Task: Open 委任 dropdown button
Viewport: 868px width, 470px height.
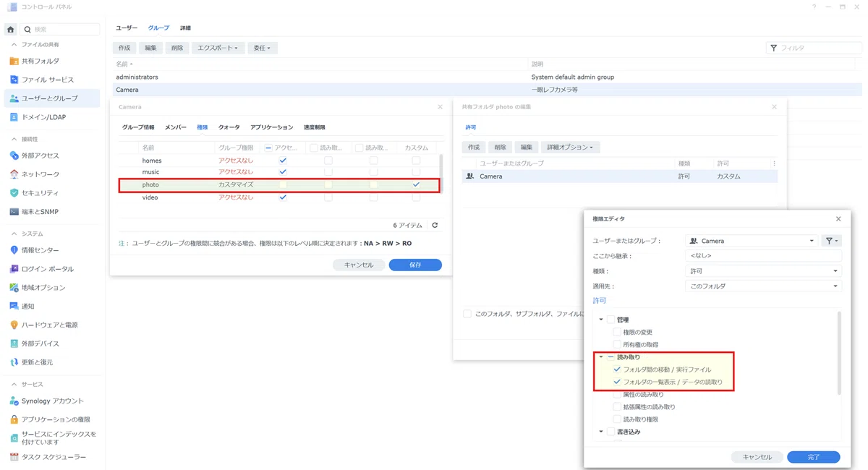Action: click(263, 48)
